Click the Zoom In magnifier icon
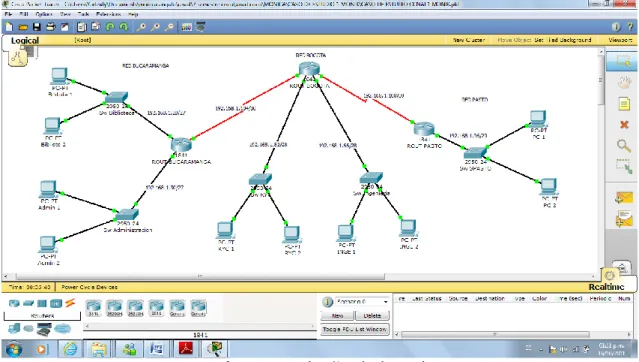639x362 pixels. [x=141, y=27]
